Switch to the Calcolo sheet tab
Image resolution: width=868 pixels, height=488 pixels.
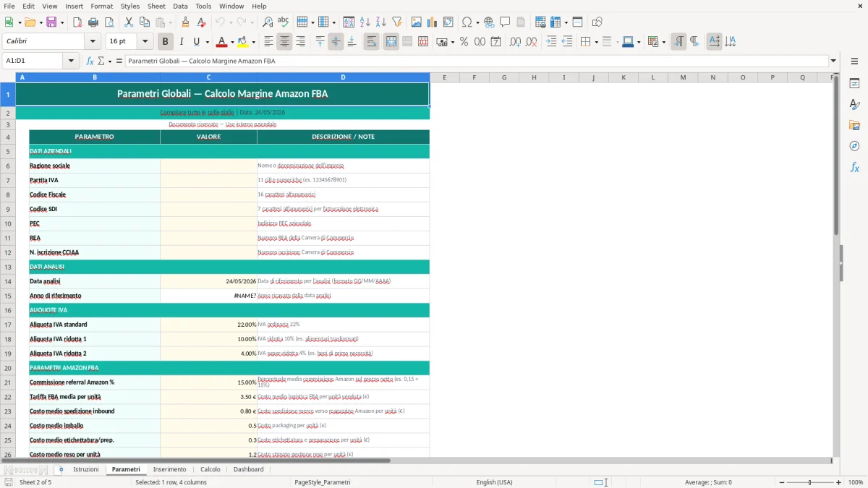pyautogui.click(x=210, y=469)
